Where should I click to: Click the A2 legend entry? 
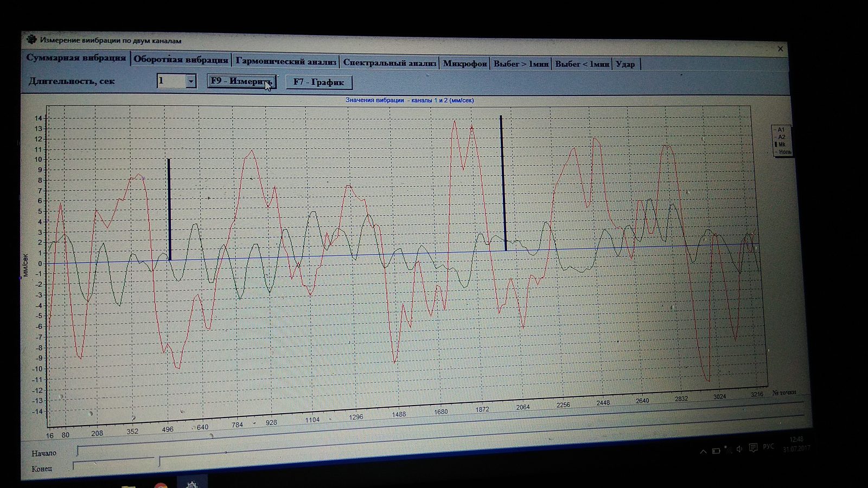pos(781,137)
